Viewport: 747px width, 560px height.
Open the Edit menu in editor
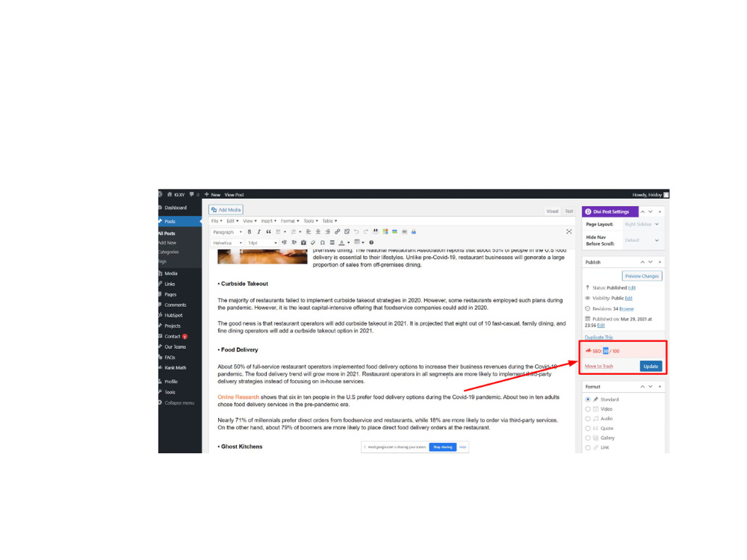232,221
